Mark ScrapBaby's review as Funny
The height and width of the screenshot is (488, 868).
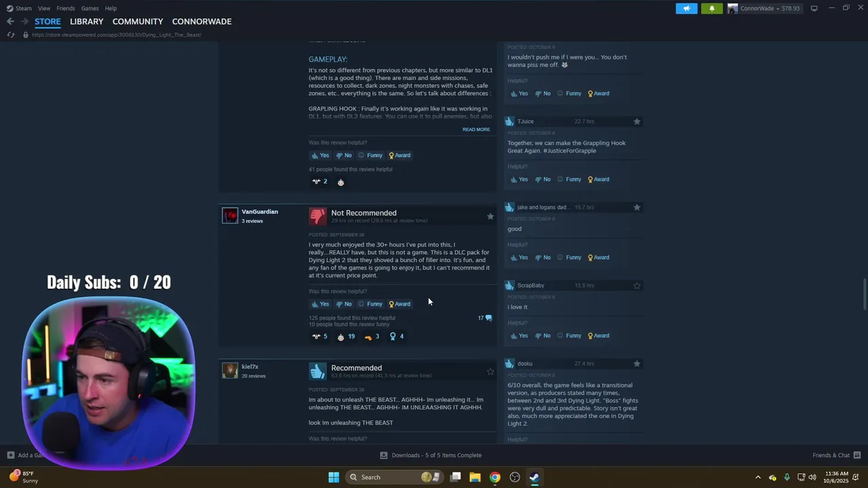[x=570, y=335]
